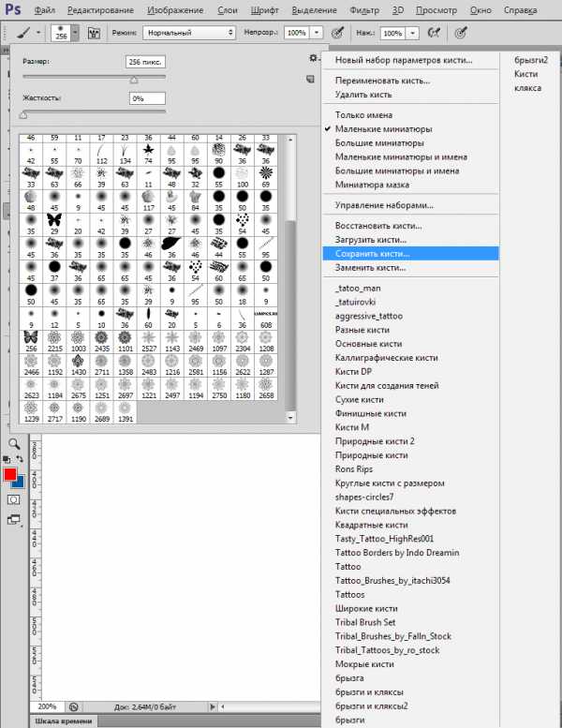The width and height of the screenshot is (562, 728).
Task: Choose Загрузить кисти... menu entry
Action: click(410, 240)
